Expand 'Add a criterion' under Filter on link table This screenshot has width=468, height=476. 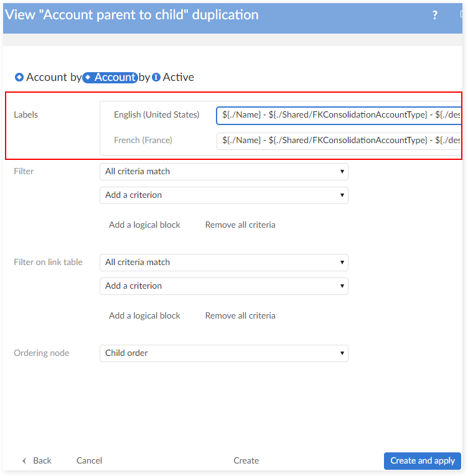coord(223,286)
